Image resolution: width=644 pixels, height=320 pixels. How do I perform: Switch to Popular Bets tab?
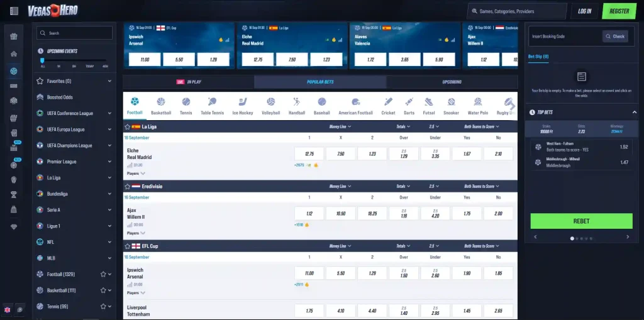tap(320, 82)
